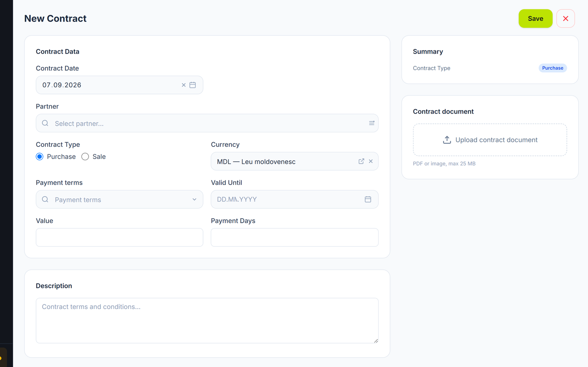This screenshot has width=588, height=367.
Task: Open the Contract Date calendar picker
Action: [x=192, y=85]
